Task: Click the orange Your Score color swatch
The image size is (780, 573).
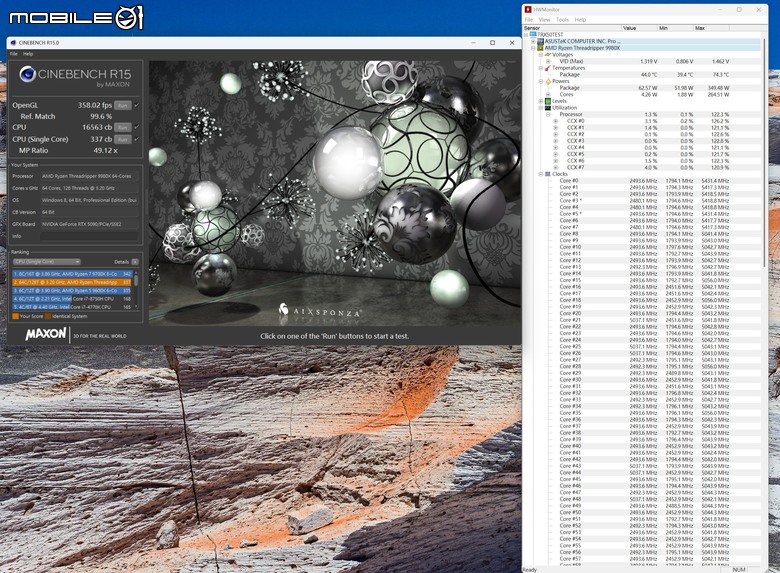Action: tap(15, 316)
